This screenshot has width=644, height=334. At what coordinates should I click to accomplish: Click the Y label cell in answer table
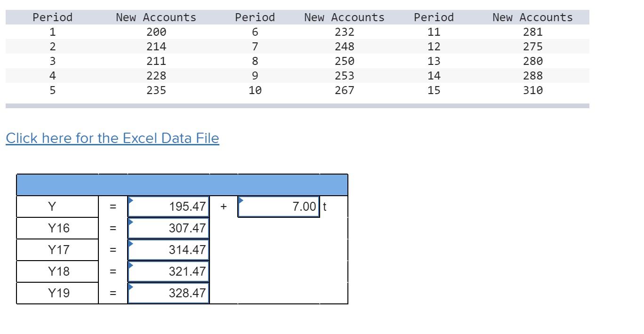click(57, 207)
